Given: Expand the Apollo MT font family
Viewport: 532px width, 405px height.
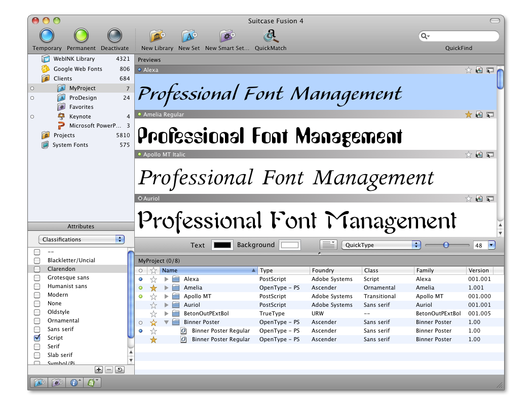Looking at the screenshot, I should (x=166, y=296).
